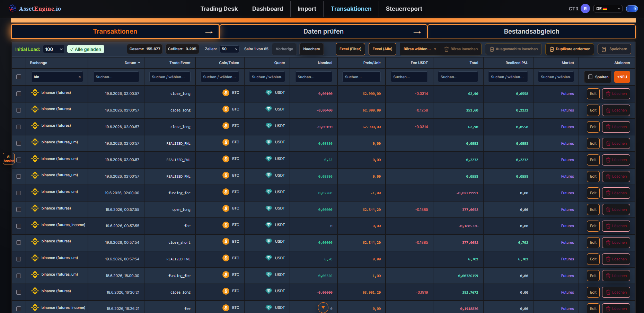Go to Trading Desk in the navigation
Image resolution: width=644 pixels, height=313 pixels.
tap(219, 9)
